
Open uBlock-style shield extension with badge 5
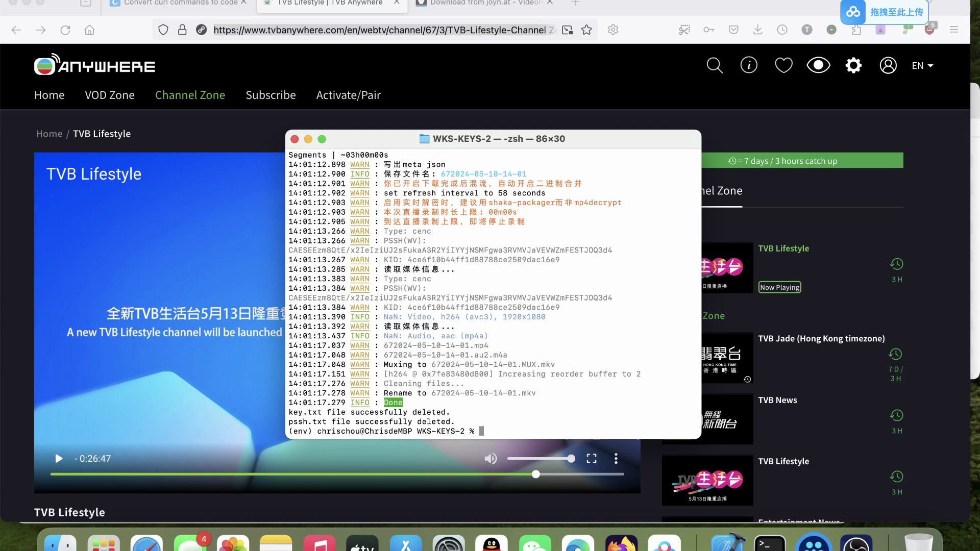(x=930, y=29)
